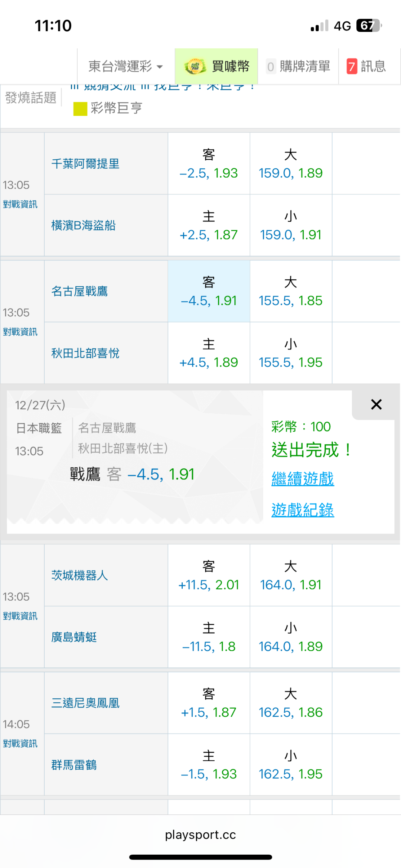The width and height of the screenshot is (401, 868).
Task: Open 對戰資訊 for 茨城機器人 game
Action: (20, 616)
